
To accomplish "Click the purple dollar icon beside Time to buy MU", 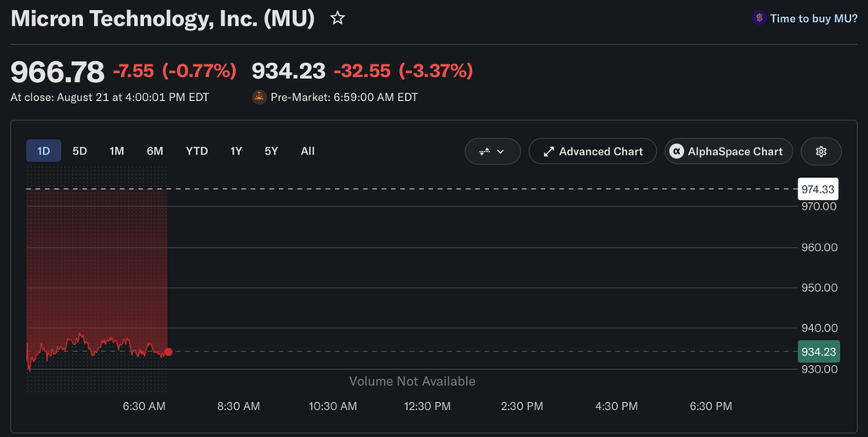I will (x=759, y=19).
